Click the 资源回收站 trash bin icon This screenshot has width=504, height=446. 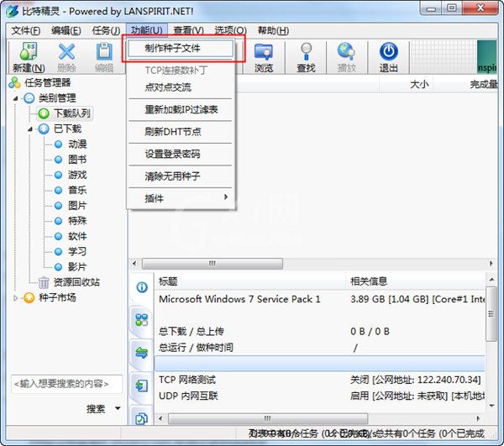pyautogui.click(x=44, y=282)
